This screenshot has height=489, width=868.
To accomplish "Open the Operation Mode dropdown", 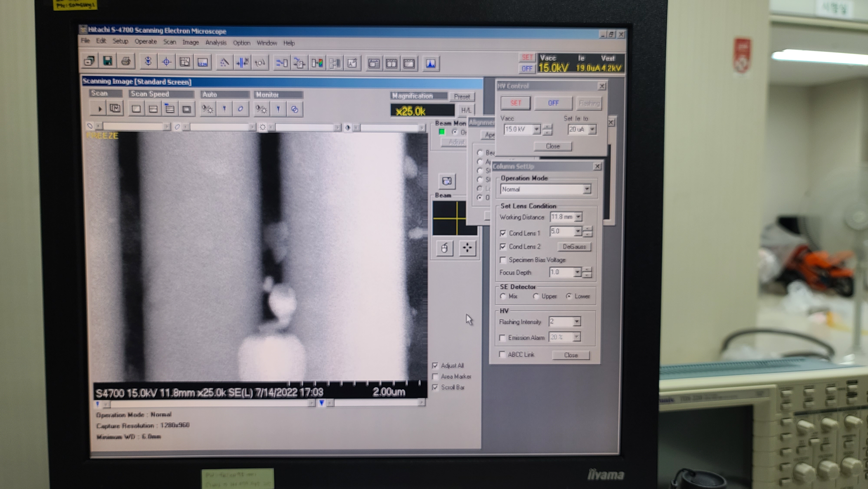I will [x=587, y=189].
